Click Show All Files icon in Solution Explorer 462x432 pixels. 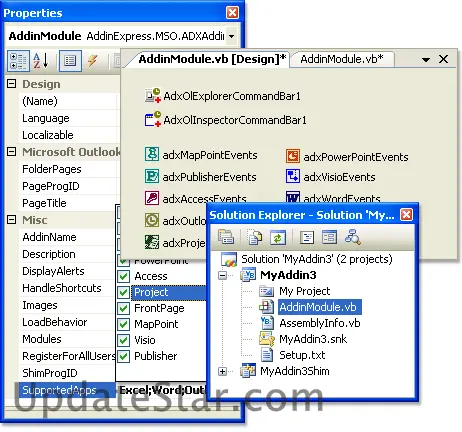point(255,237)
